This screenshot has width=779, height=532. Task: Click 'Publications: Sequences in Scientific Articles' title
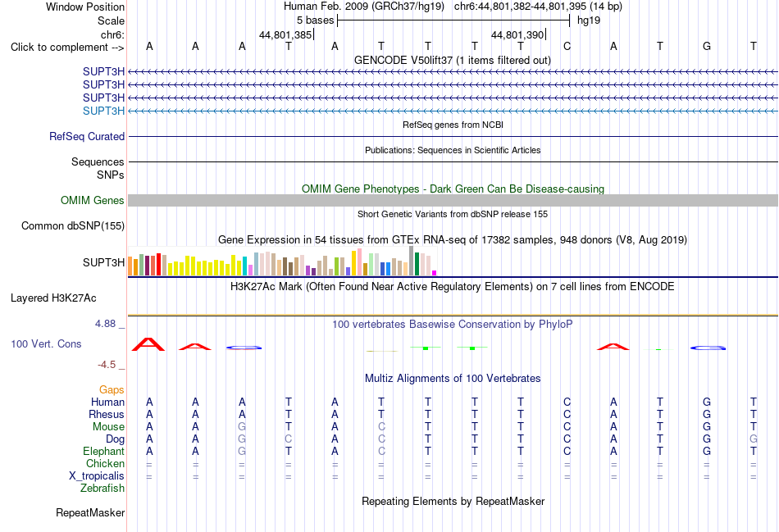453,150
